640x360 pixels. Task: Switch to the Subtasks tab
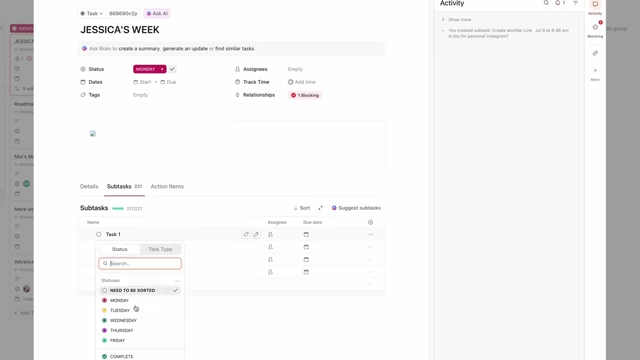[x=124, y=187]
